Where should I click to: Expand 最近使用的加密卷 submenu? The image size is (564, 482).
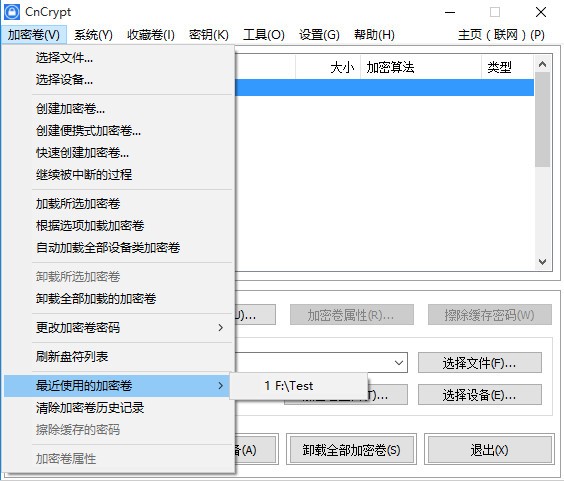pos(117,386)
